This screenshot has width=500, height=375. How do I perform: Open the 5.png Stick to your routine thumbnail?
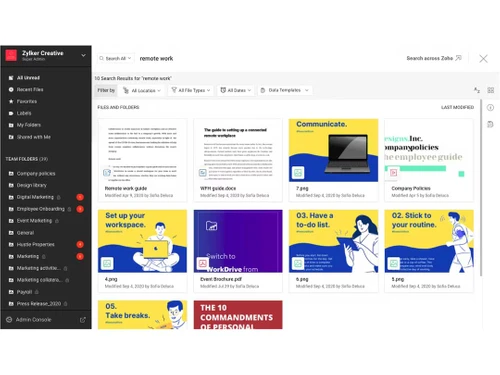pos(429,241)
